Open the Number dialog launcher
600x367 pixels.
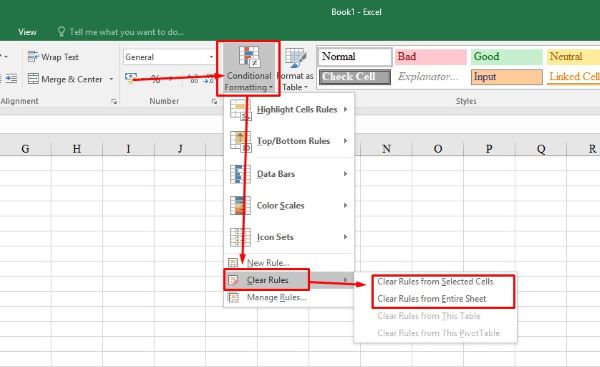(214, 101)
